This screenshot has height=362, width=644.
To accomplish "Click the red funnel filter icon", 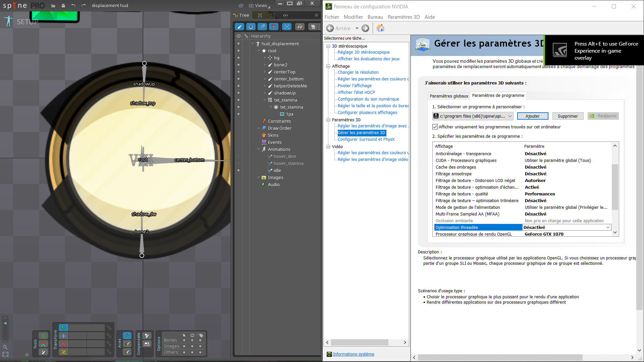I will pos(274,27).
